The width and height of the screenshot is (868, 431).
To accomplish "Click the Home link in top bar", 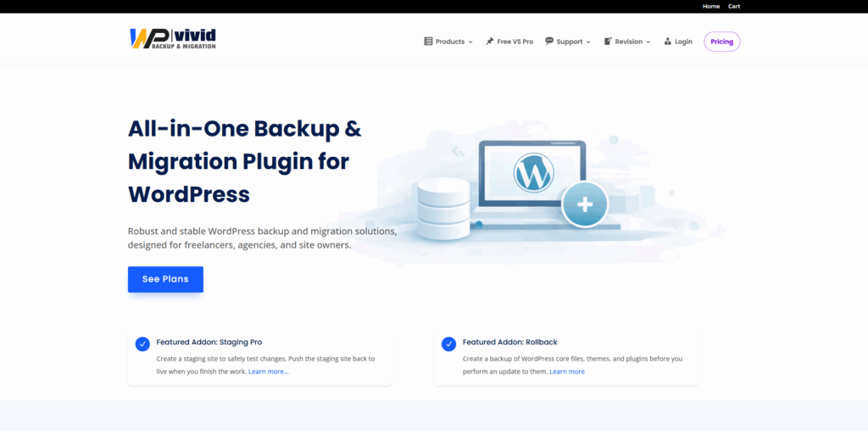I will (x=711, y=6).
